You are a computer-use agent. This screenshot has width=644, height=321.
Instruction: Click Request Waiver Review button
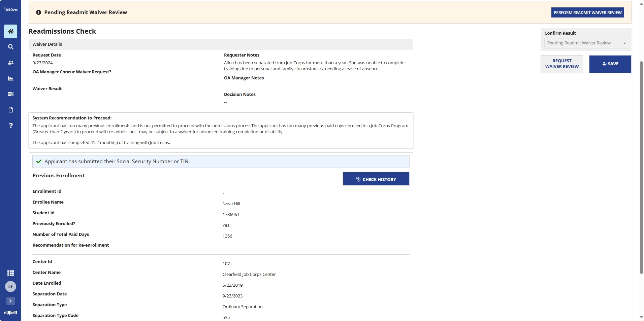pos(562,64)
